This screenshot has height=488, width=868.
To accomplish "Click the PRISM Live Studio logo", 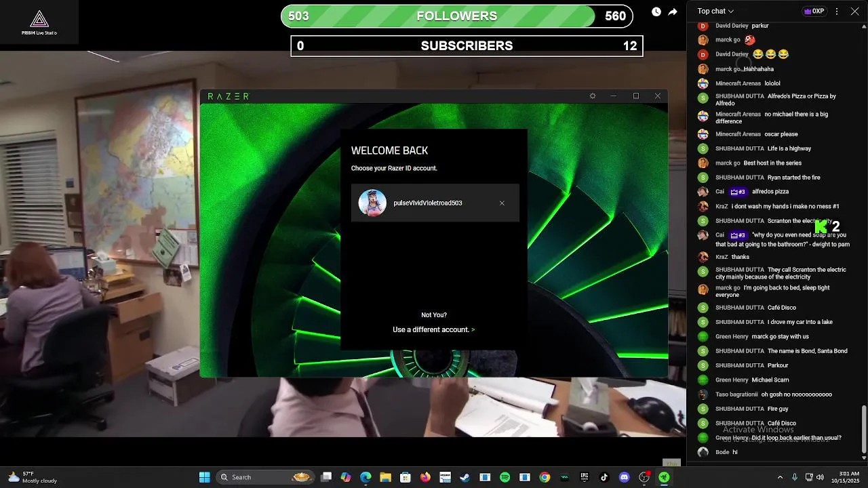I will tap(39, 22).
